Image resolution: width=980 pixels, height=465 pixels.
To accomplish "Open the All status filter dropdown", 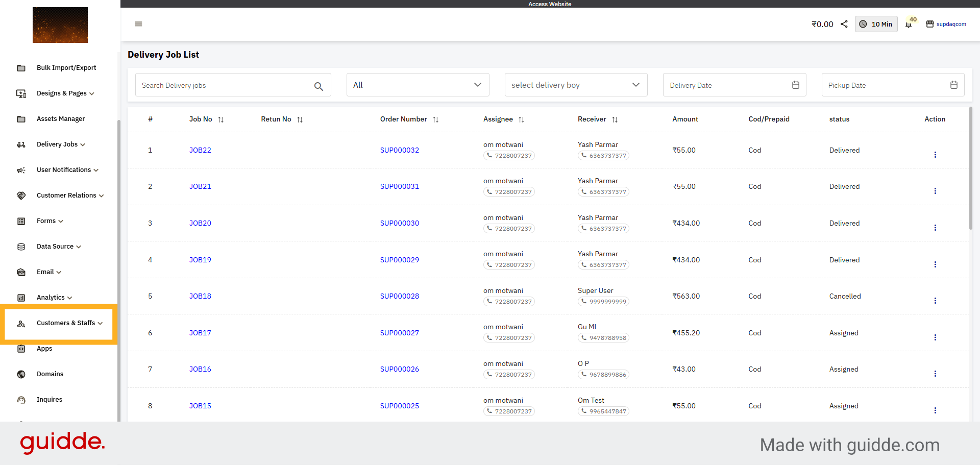I will (x=418, y=85).
